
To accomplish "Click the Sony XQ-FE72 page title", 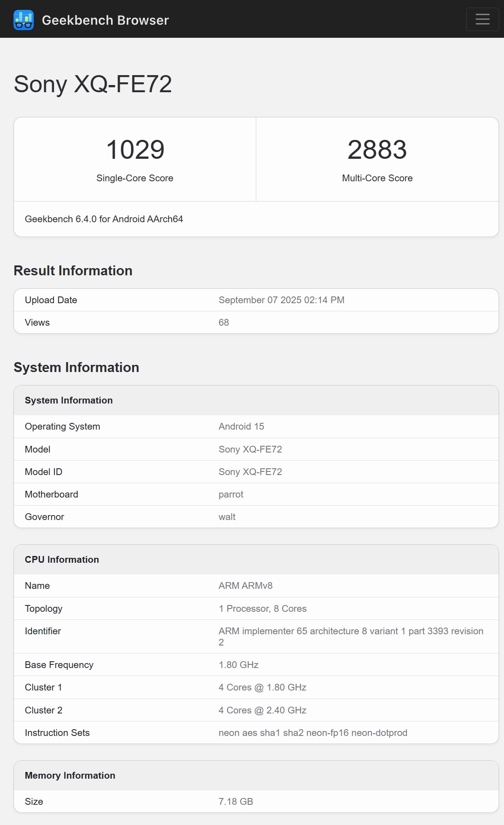I will tap(93, 84).
